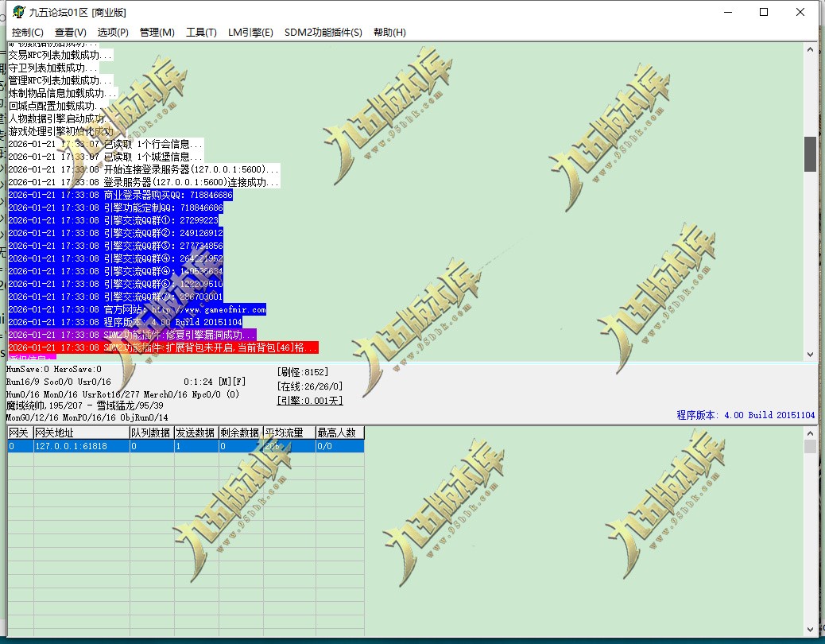The width and height of the screenshot is (825, 644).
Task: Click the 平均流量 column header
Action: point(289,433)
